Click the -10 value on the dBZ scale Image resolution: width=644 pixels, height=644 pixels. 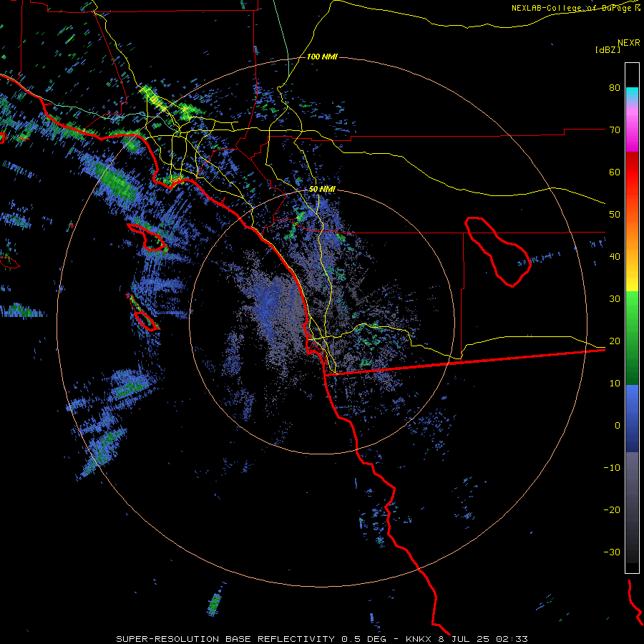point(612,468)
